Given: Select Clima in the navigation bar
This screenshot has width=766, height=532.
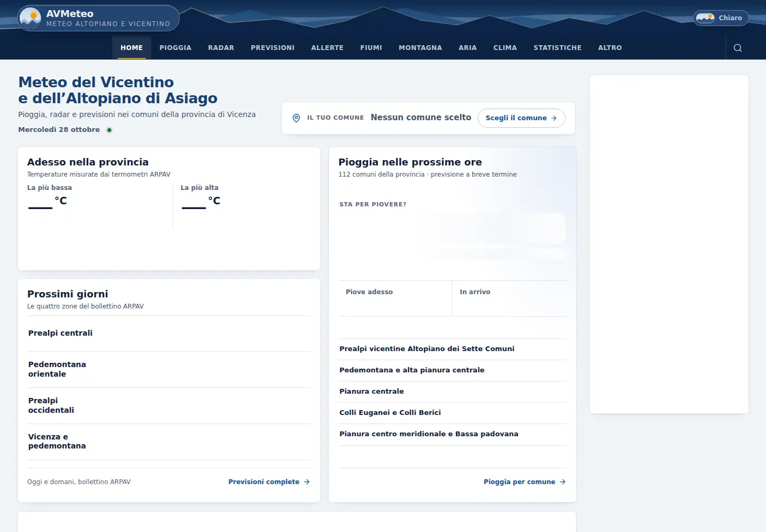Looking at the screenshot, I should coord(505,48).
